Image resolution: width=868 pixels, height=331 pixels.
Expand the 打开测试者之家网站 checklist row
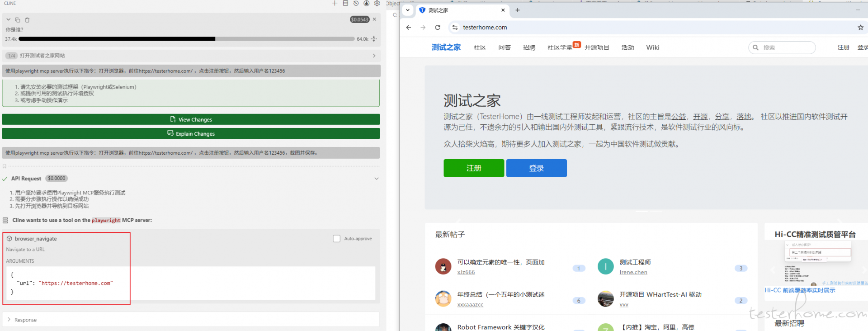[x=374, y=56]
